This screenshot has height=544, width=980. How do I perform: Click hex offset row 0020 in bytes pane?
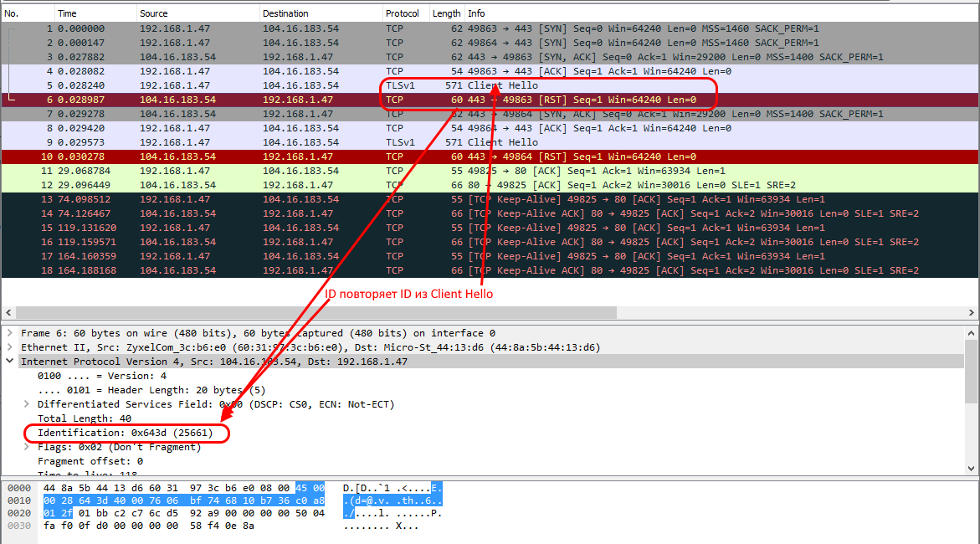pos(18,513)
